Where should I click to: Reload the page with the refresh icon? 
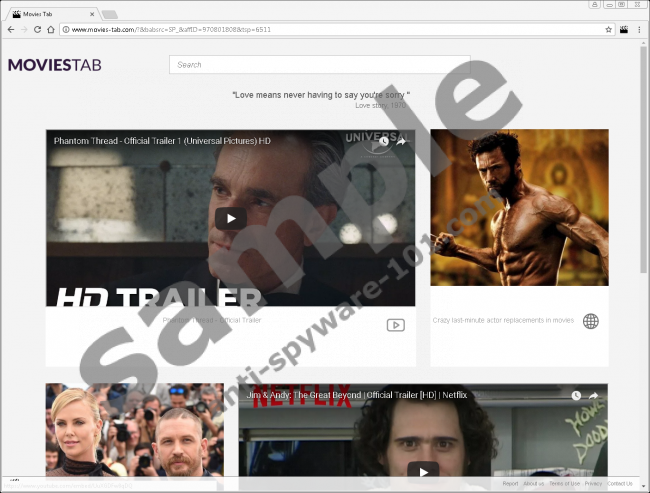click(x=37, y=29)
